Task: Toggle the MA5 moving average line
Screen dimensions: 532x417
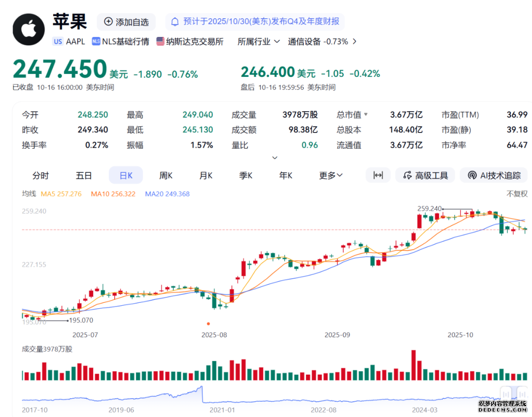Action: (61, 194)
